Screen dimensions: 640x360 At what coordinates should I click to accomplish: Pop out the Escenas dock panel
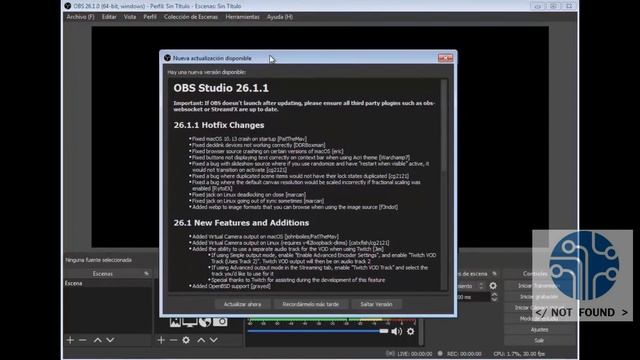(146, 273)
